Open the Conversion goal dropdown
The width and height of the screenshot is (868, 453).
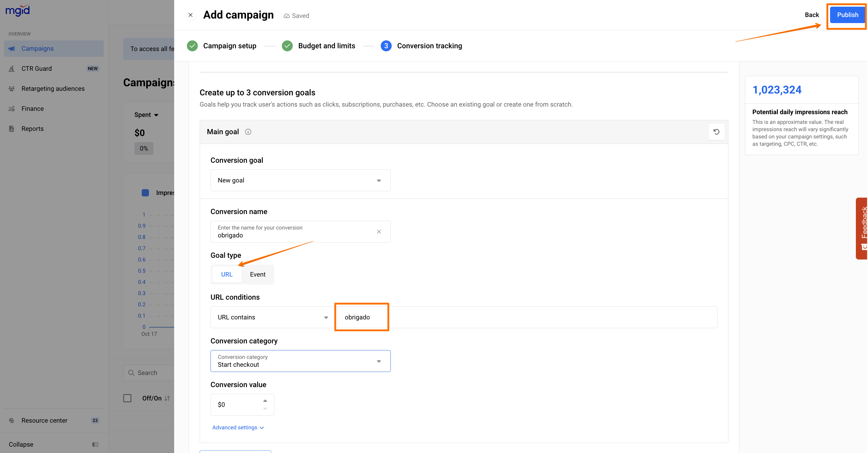(x=300, y=180)
